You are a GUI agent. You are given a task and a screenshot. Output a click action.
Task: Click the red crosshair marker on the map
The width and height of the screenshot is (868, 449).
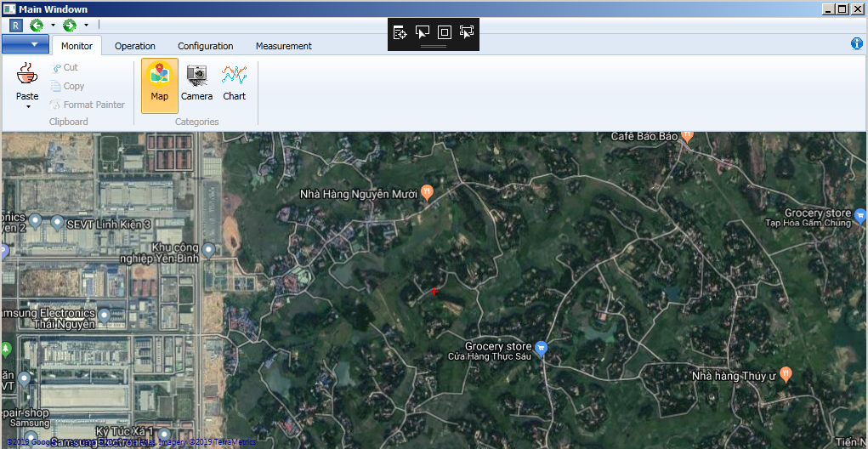[434, 291]
